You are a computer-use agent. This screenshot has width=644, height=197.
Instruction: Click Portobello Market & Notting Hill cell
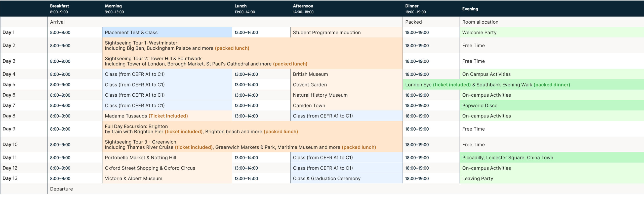(x=140, y=158)
